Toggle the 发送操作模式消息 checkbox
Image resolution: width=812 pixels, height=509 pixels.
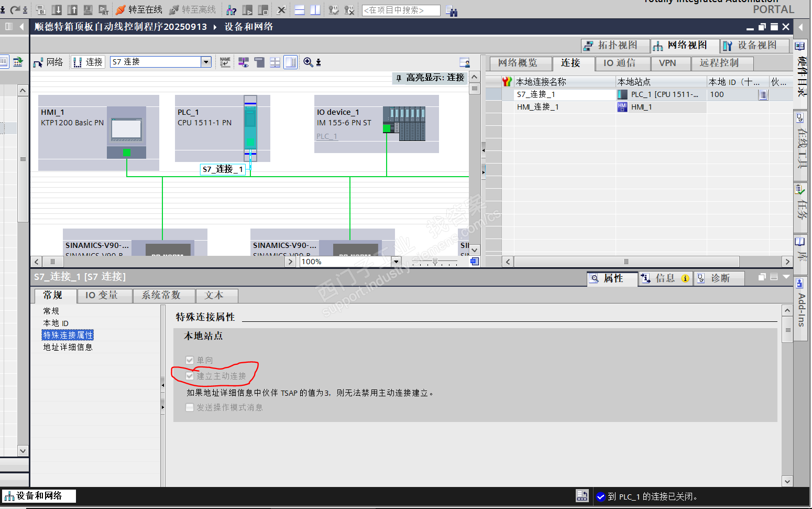(x=190, y=407)
